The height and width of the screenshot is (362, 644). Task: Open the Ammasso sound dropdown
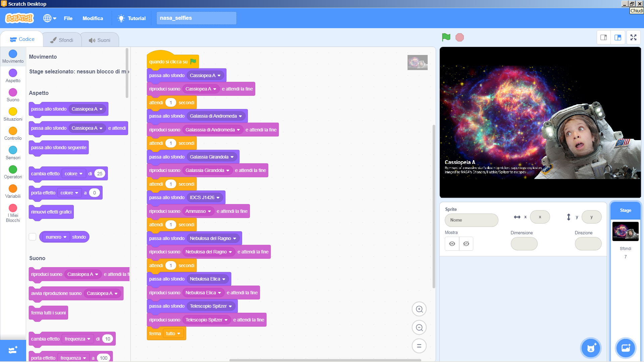tap(198, 211)
